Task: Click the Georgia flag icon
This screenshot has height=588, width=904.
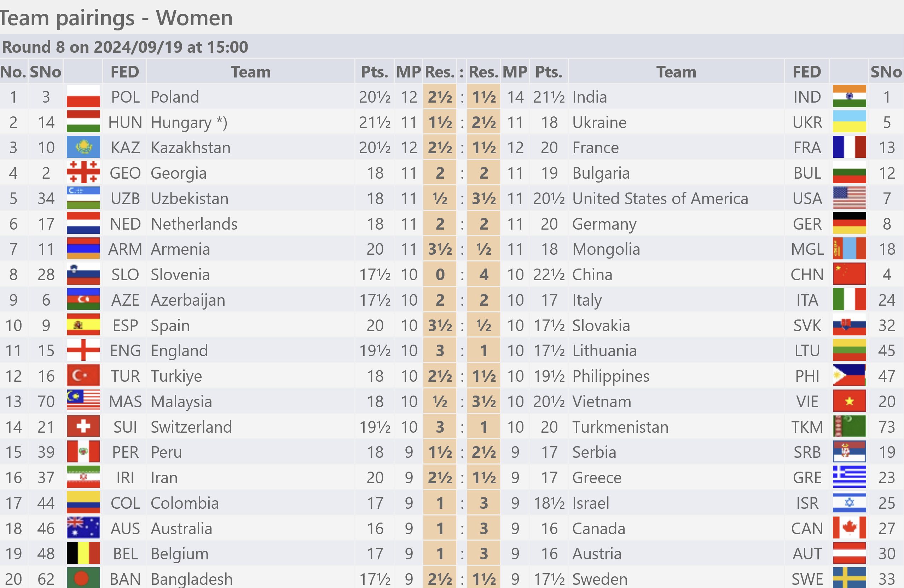Action: [83, 172]
